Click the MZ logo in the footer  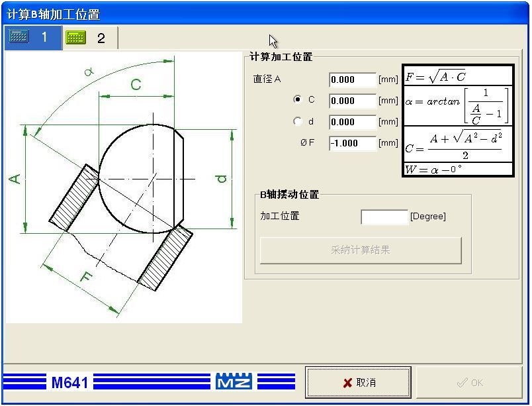point(234,381)
